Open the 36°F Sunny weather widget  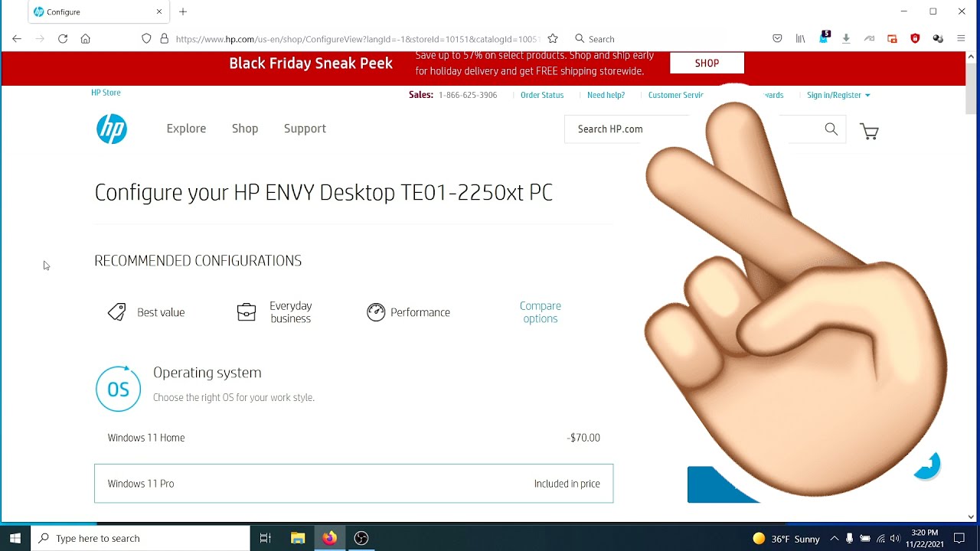click(786, 539)
